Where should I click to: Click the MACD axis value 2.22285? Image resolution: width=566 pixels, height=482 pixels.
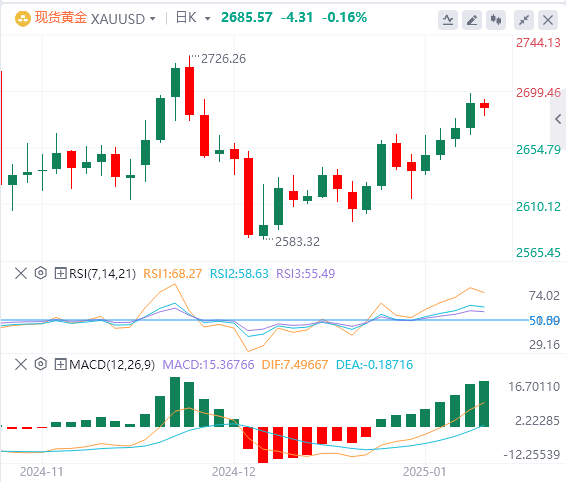537,421
